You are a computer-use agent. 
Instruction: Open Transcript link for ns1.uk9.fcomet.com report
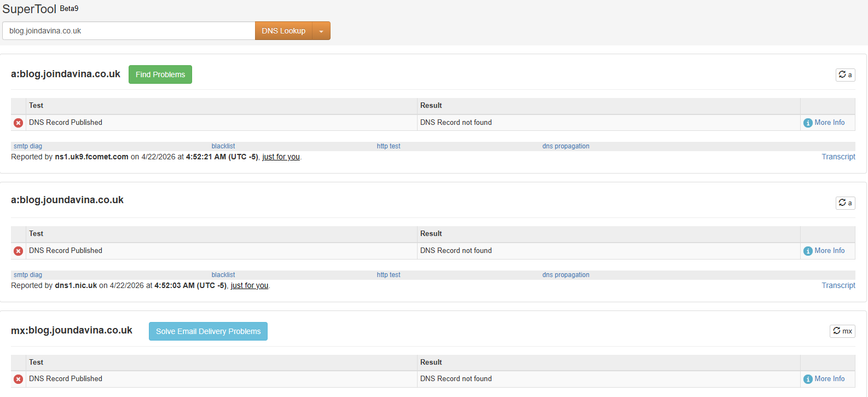(838, 157)
